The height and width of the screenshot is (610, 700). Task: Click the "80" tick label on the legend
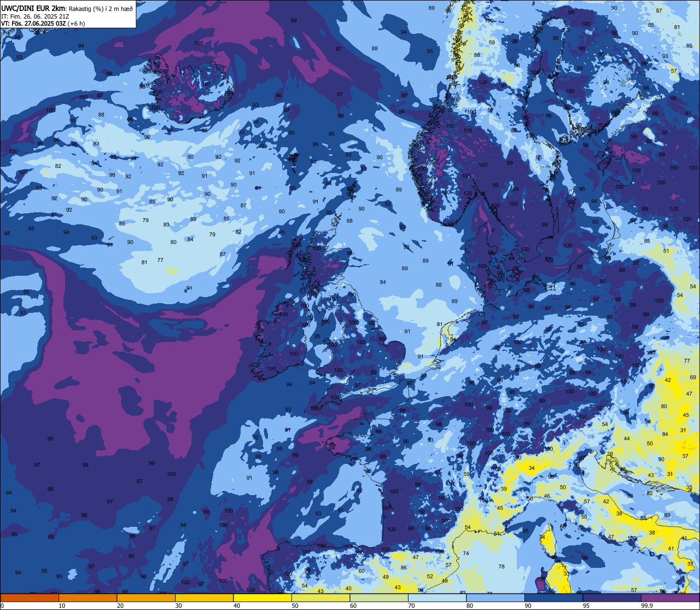[470, 606]
